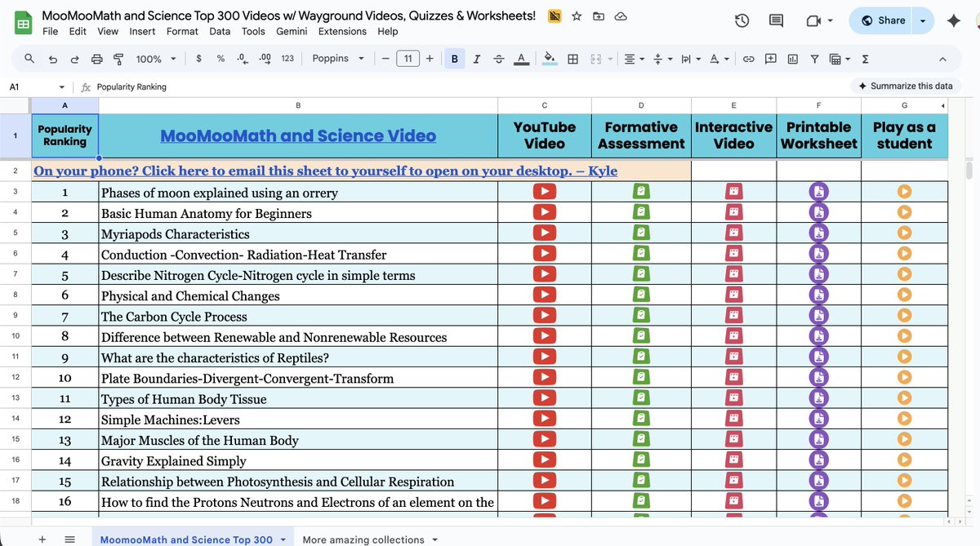The height and width of the screenshot is (546, 980).
Task: Click the Share button
Action: pyautogui.click(x=883, y=20)
